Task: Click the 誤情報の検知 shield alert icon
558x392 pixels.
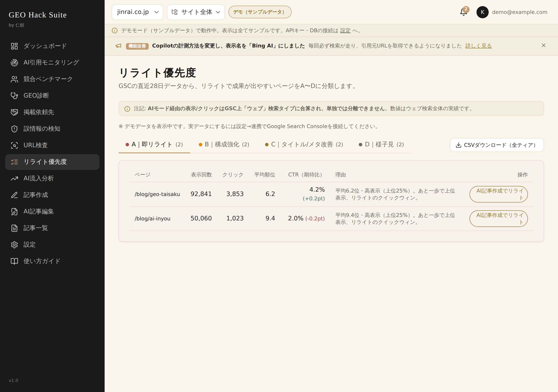Action: coord(14,129)
